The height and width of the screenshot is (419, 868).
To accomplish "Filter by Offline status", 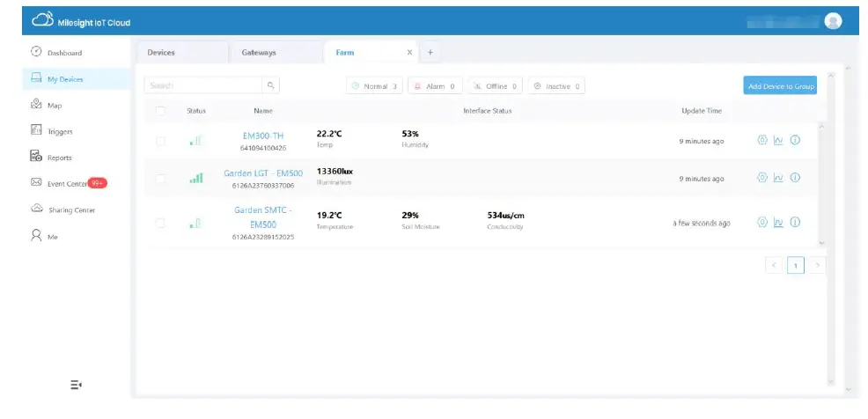I will point(495,85).
